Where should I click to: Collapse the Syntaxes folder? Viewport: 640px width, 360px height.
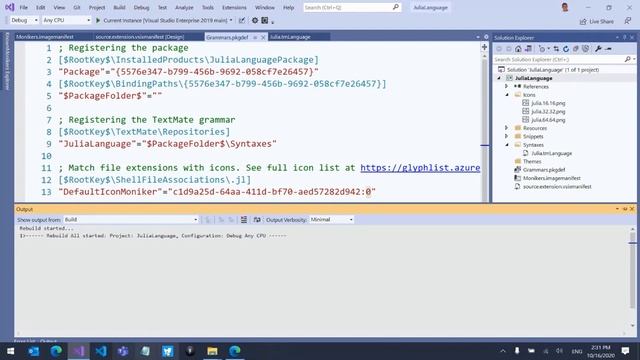[507, 145]
